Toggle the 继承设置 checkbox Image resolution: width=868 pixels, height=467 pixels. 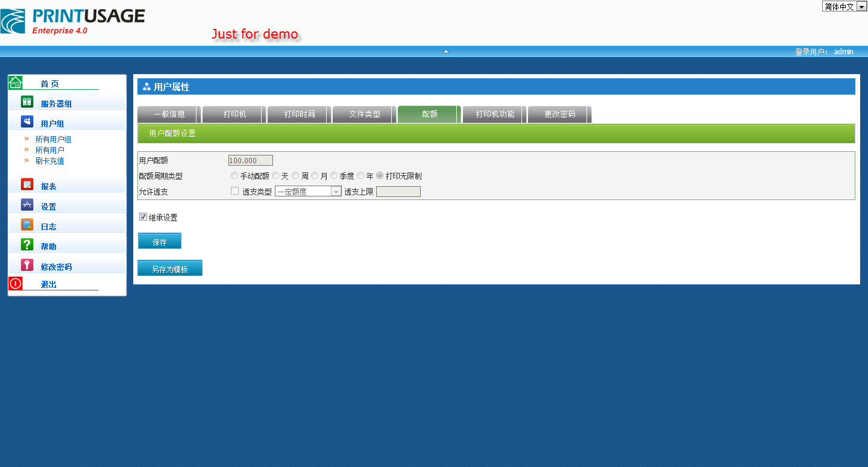pyautogui.click(x=143, y=217)
